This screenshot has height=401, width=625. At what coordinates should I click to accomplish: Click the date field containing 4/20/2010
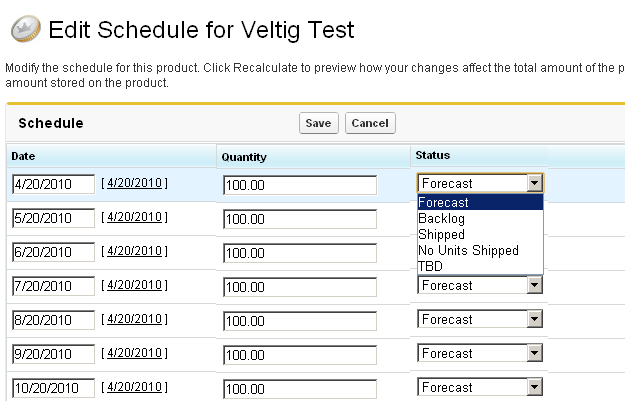[52, 184]
